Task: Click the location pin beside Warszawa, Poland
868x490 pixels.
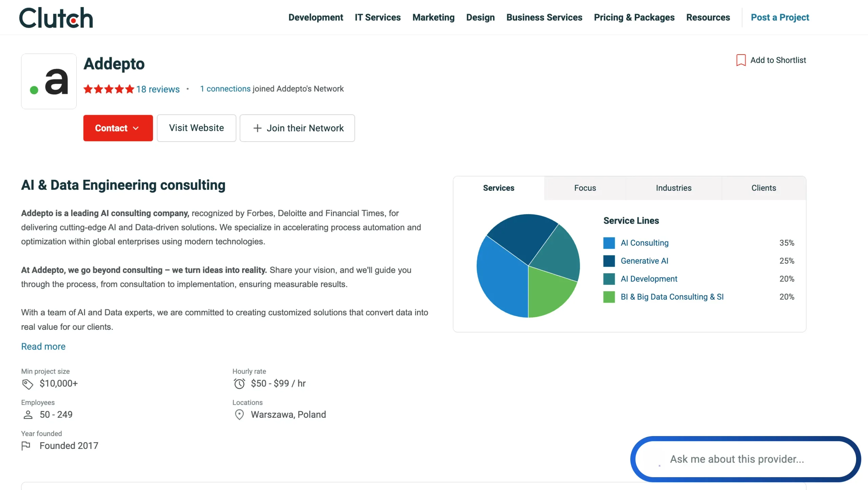Action: coord(239,414)
